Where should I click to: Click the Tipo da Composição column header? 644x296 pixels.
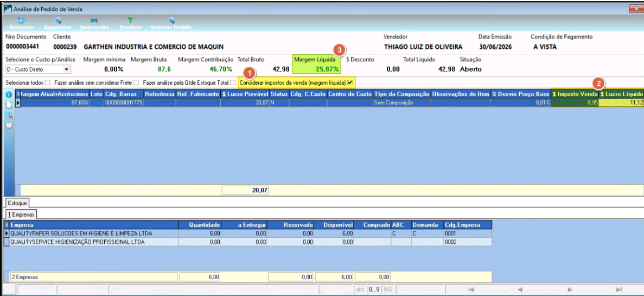point(401,94)
